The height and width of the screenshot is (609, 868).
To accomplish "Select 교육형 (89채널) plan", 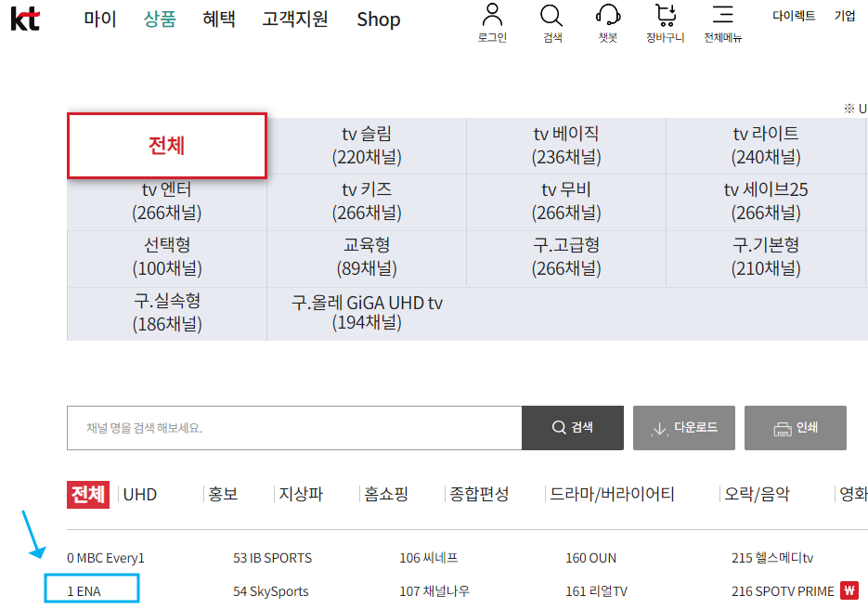I will 367,257.
